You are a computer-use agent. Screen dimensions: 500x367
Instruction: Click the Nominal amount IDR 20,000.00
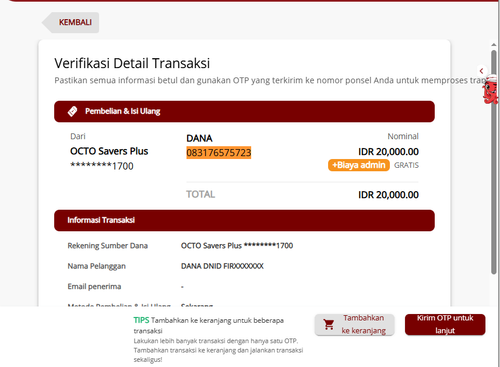[x=388, y=152]
